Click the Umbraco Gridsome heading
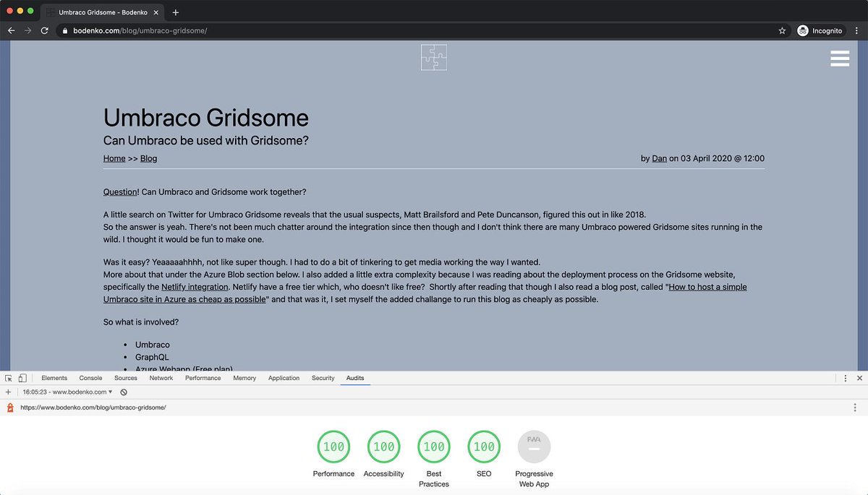Viewport: 868px width, 495px height. tap(206, 118)
